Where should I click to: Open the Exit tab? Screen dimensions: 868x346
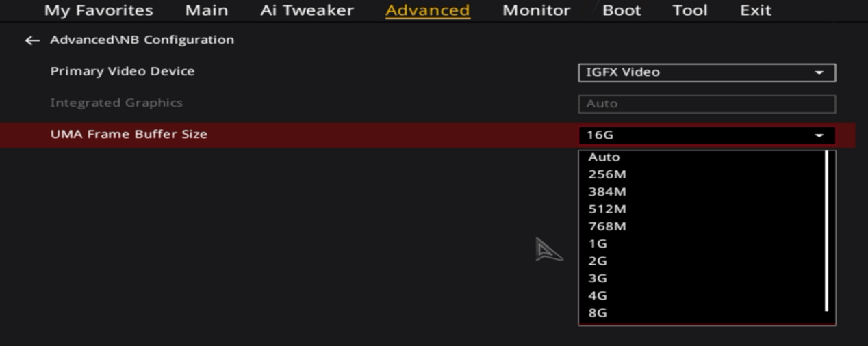[x=755, y=10]
